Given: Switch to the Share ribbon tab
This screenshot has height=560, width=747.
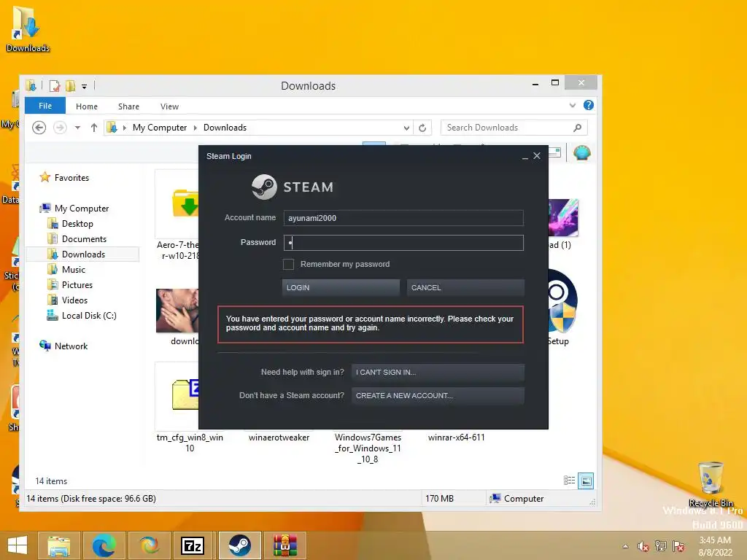Looking at the screenshot, I should point(128,106).
